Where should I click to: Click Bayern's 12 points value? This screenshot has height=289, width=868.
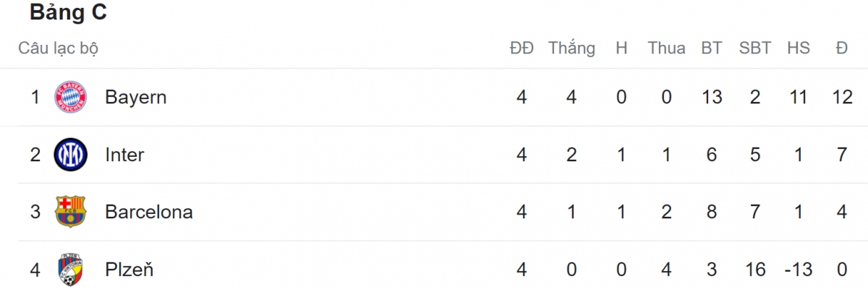point(841,97)
